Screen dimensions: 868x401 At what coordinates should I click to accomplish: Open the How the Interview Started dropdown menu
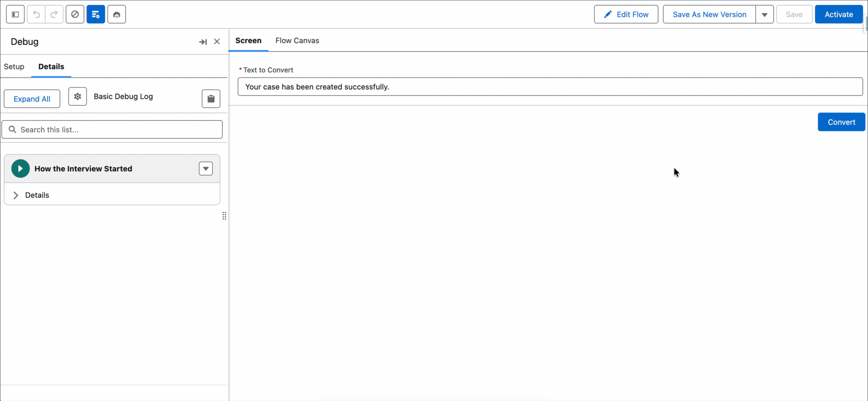click(206, 169)
